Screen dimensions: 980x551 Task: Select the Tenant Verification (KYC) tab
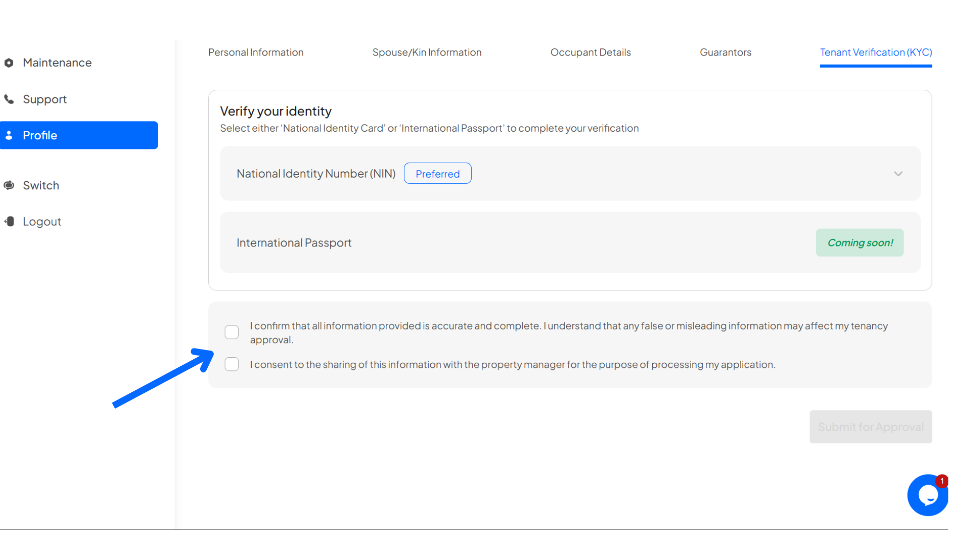point(876,53)
